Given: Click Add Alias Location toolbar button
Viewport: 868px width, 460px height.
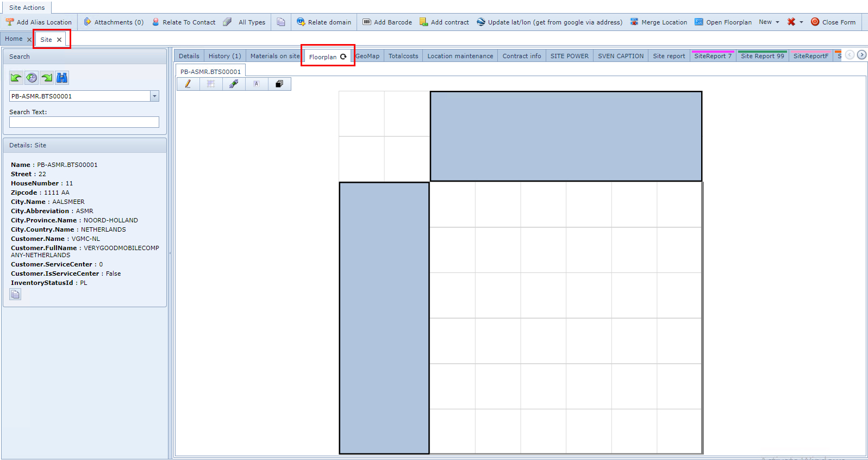Looking at the screenshot, I should [x=39, y=22].
